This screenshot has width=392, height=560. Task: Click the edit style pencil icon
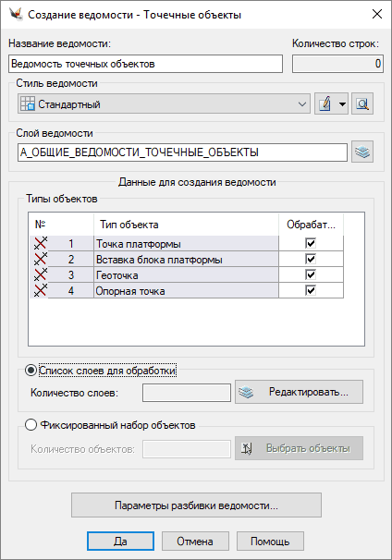click(325, 103)
